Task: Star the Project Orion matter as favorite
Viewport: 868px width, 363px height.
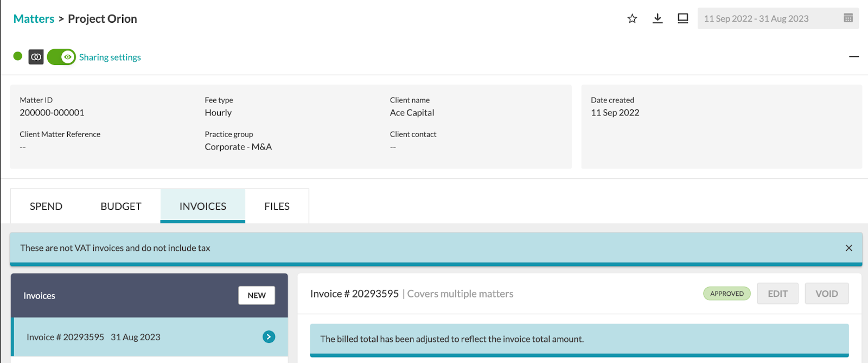Action: click(x=632, y=18)
